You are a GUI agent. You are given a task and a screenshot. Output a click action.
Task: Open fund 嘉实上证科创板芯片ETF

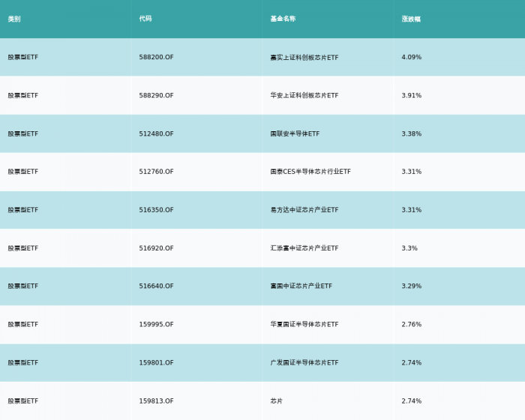304,57
